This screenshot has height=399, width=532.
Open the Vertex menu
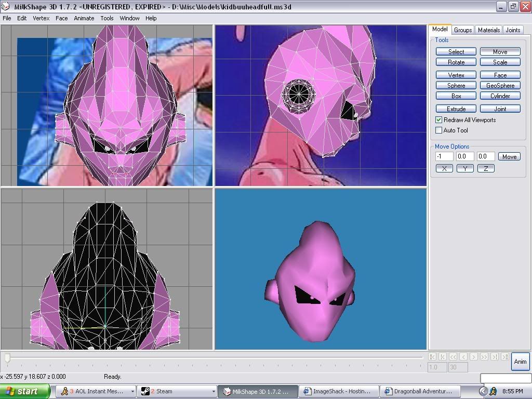(41, 18)
